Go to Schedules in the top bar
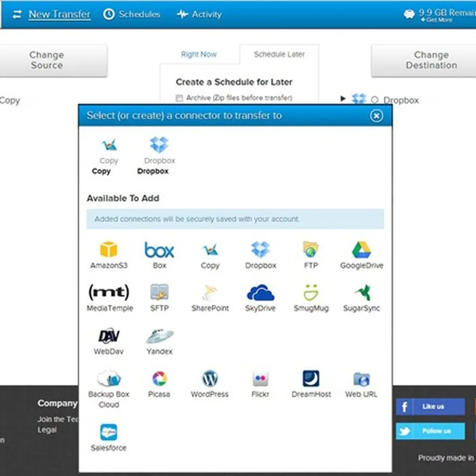 (132, 14)
